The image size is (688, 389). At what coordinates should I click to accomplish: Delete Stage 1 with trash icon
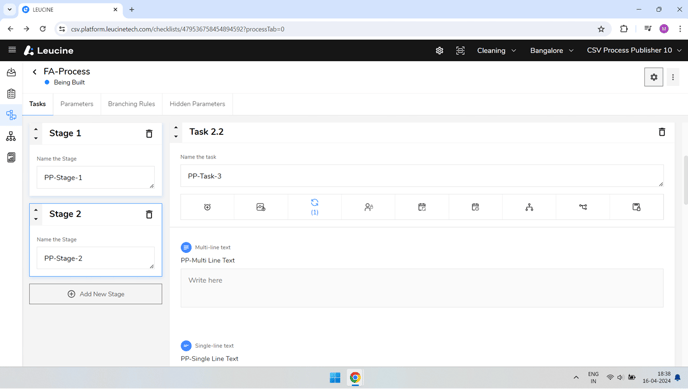[x=149, y=134]
